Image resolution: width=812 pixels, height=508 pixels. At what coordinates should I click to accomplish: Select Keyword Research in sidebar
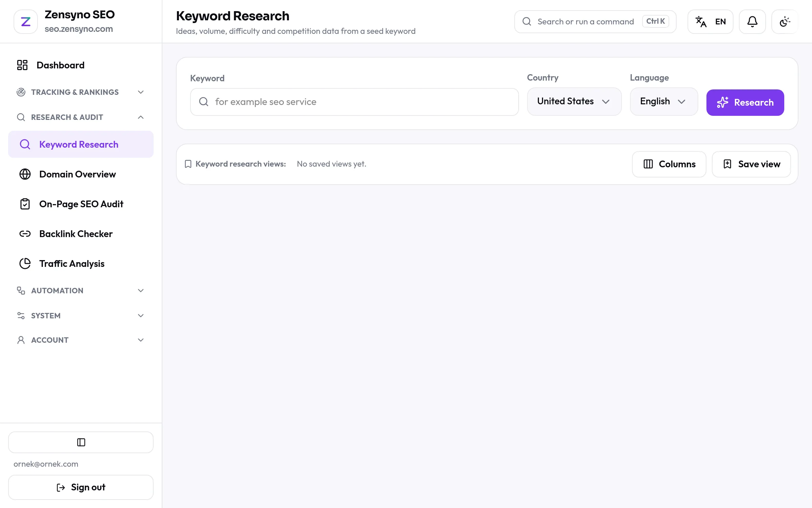(81, 144)
